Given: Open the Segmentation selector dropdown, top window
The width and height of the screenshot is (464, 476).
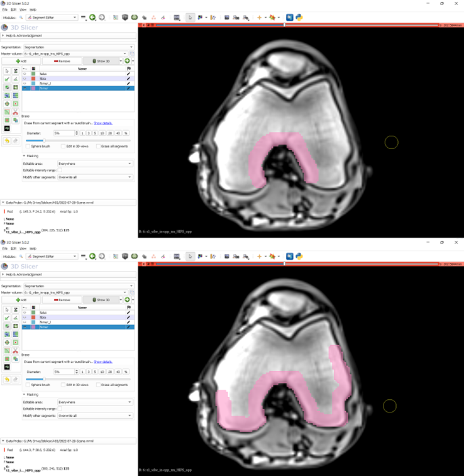Looking at the screenshot, I should click(x=79, y=47).
